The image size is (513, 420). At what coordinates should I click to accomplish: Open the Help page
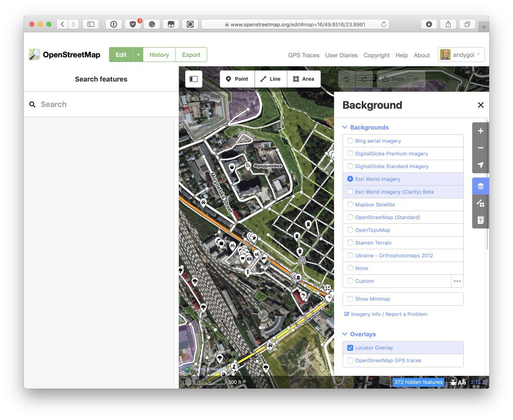coord(402,55)
